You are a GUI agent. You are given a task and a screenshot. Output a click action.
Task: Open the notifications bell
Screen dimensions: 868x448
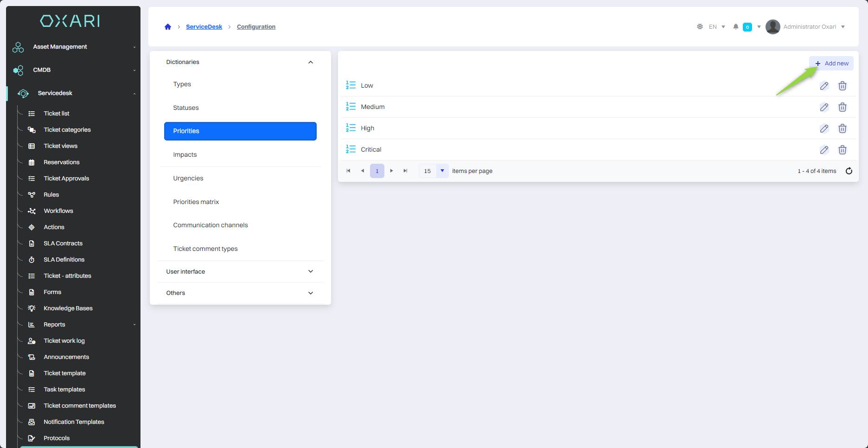(x=736, y=27)
